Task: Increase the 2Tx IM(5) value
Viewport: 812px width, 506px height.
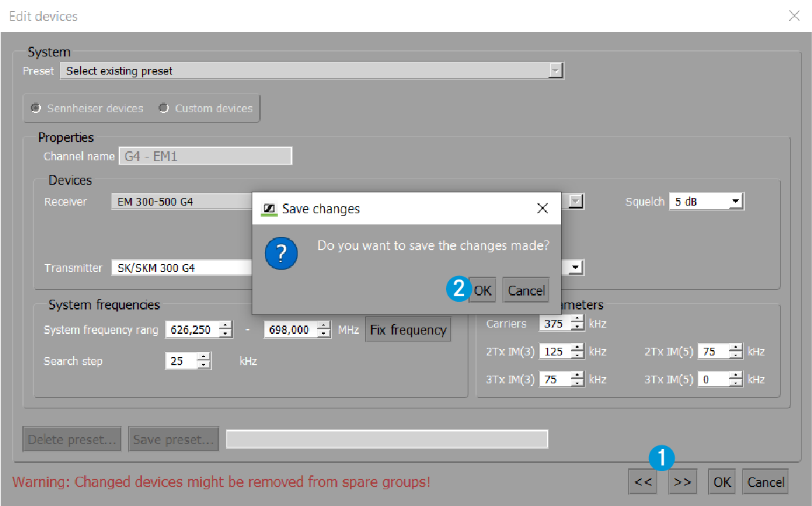Action: point(735,347)
